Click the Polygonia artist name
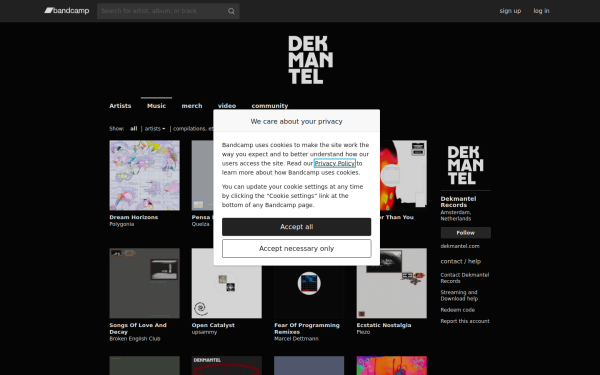Screen dimensions: 600x375 pos(122,224)
